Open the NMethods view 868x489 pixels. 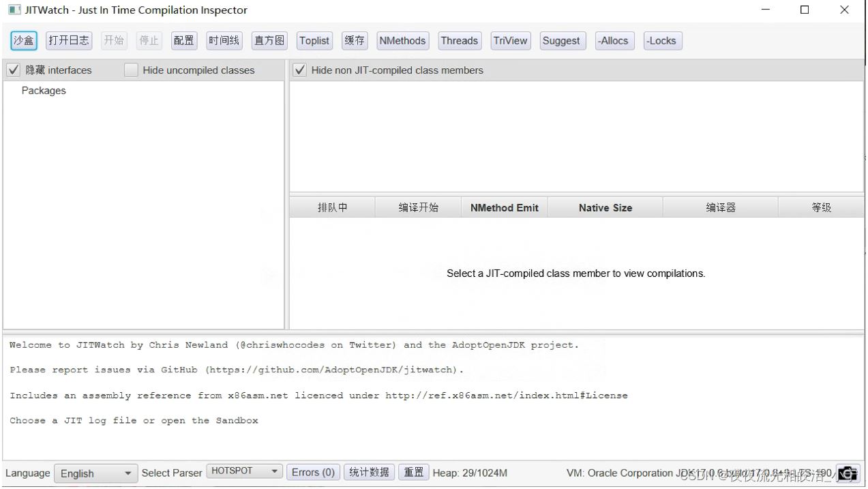coord(402,40)
